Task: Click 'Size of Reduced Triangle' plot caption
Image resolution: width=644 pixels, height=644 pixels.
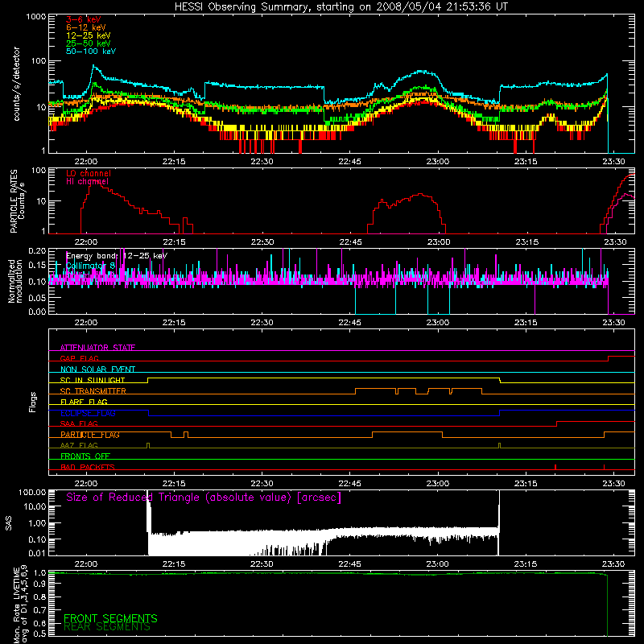Action: pos(204,497)
